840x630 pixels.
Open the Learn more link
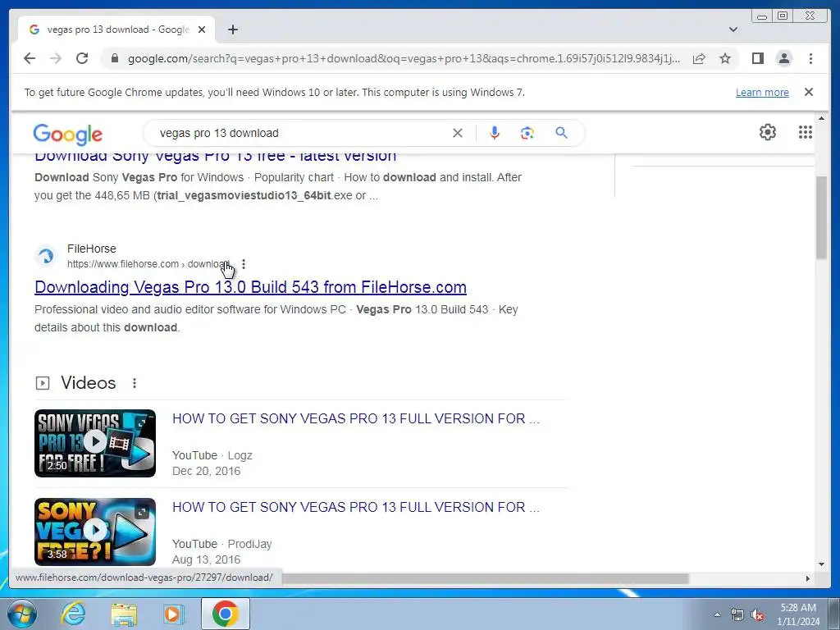762,92
